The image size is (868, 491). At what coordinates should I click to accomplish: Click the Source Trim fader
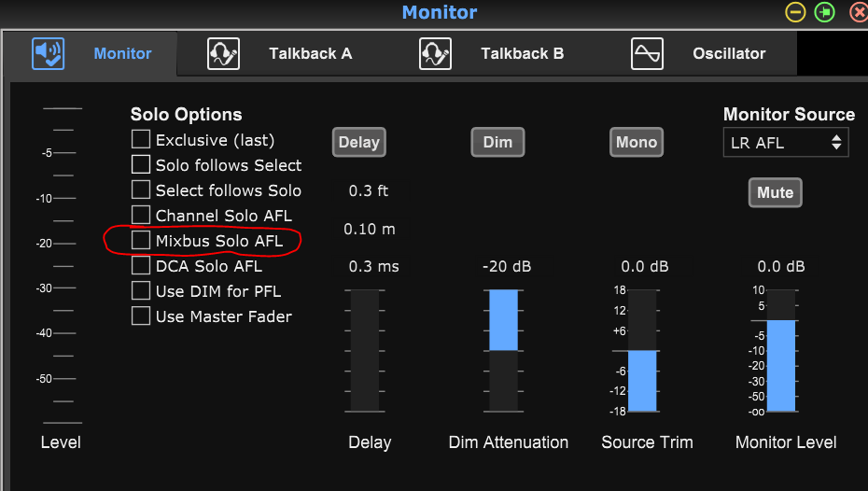(642, 350)
